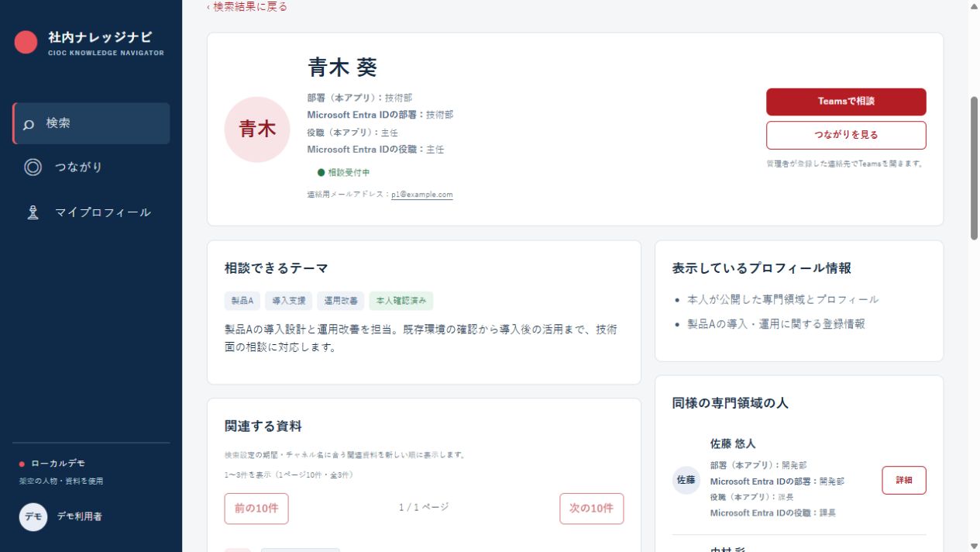980x552 pixels.
Task: Click the 青木 葵 profile name heading
Action: click(342, 67)
